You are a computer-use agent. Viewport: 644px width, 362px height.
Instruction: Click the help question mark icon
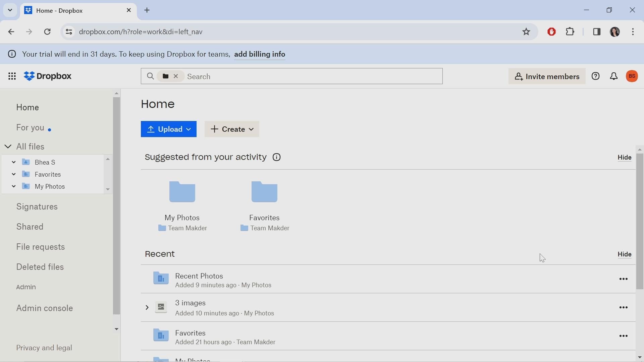[x=596, y=76]
